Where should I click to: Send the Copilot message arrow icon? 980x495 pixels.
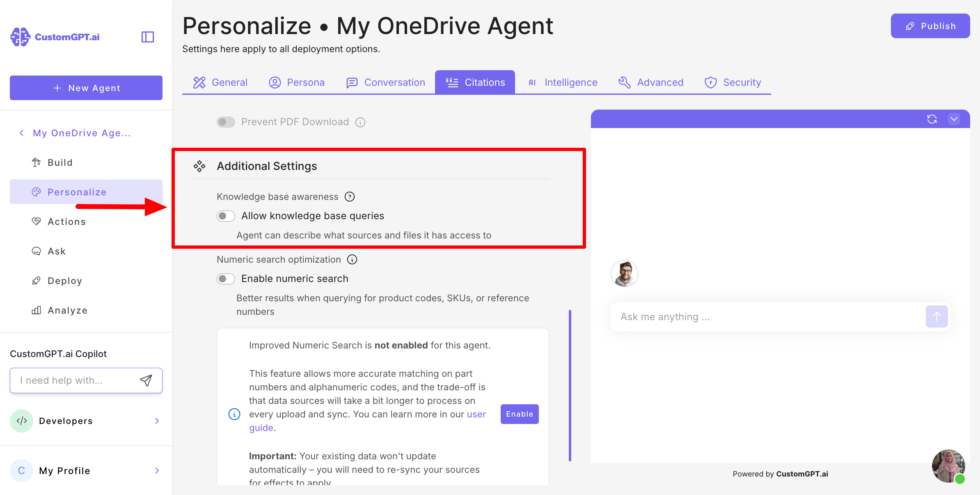click(146, 380)
